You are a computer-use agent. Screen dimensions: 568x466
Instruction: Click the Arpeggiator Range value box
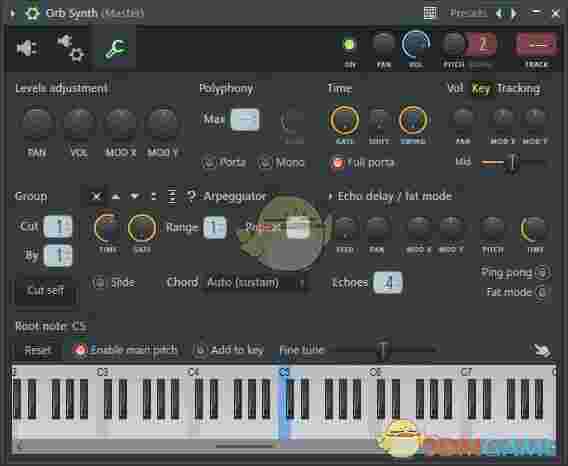(x=215, y=228)
